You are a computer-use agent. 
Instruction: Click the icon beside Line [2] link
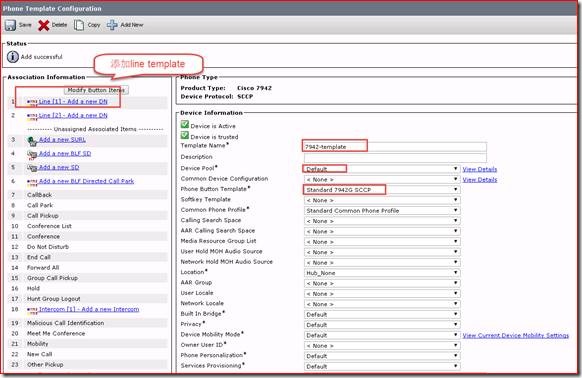[x=32, y=116]
